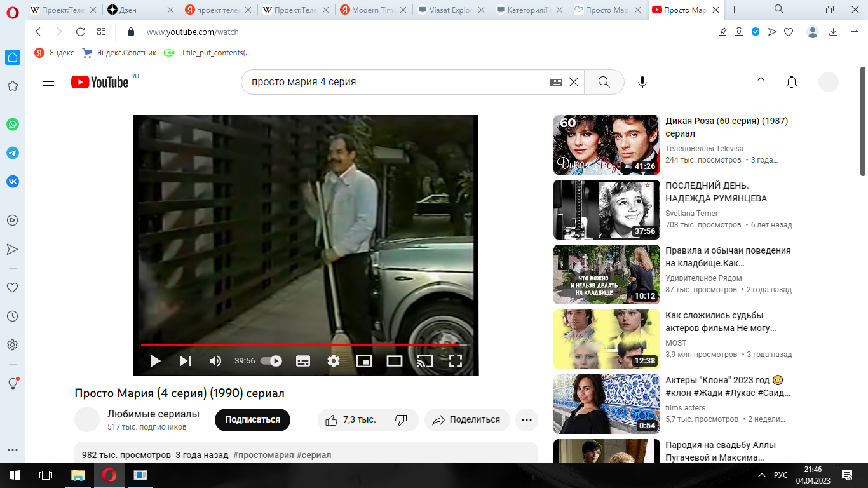
Task: Switch to Modern Times tab
Action: 373,10
